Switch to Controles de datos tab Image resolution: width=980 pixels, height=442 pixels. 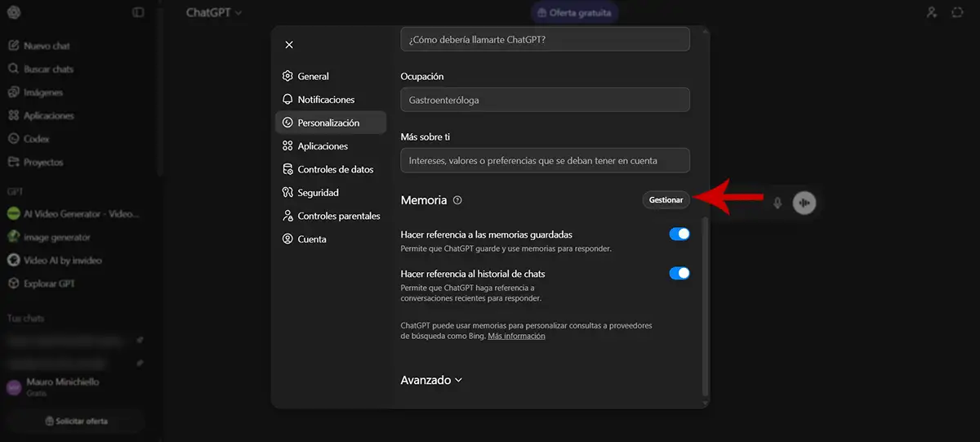click(x=335, y=169)
